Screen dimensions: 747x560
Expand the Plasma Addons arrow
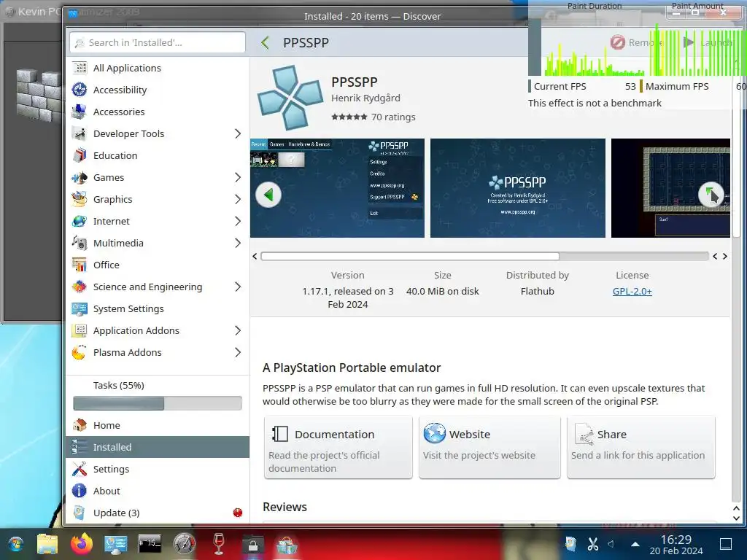pyautogui.click(x=238, y=353)
